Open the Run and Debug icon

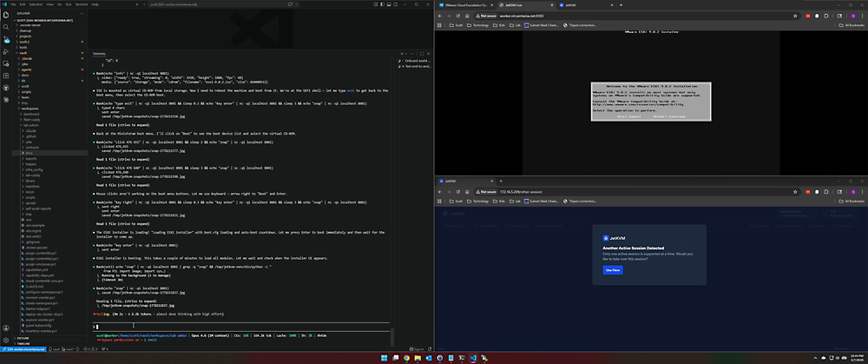pyautogui.click(x=6, y=51)
